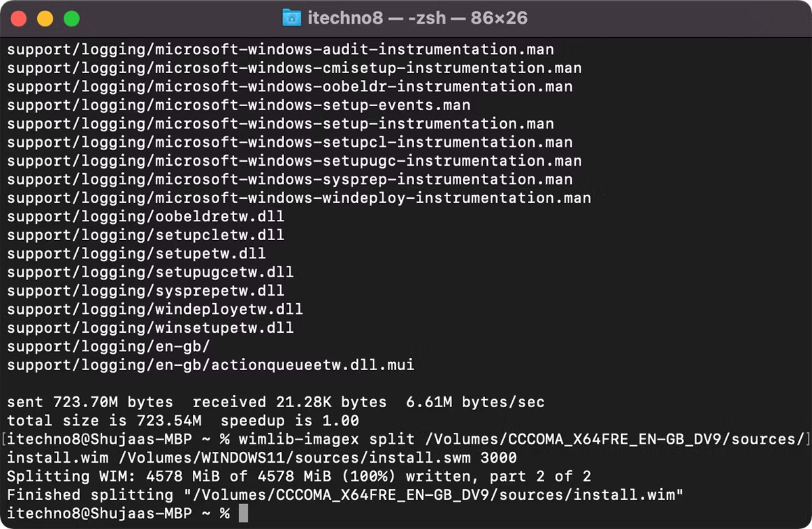The image size is (812, 529).
Task: Click the Terminal proxy icon in title bar
Action: point(292,18)
